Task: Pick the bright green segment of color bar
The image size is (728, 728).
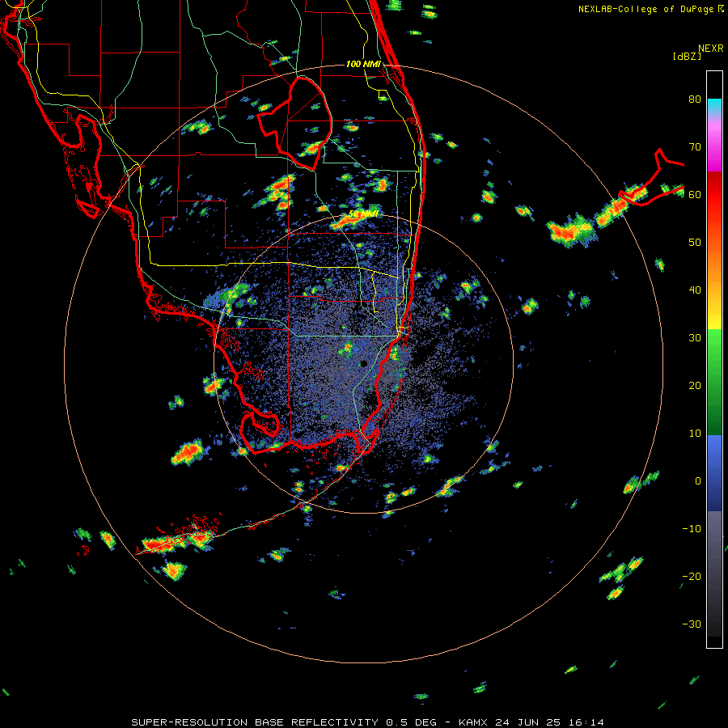Action: [714, 346]
